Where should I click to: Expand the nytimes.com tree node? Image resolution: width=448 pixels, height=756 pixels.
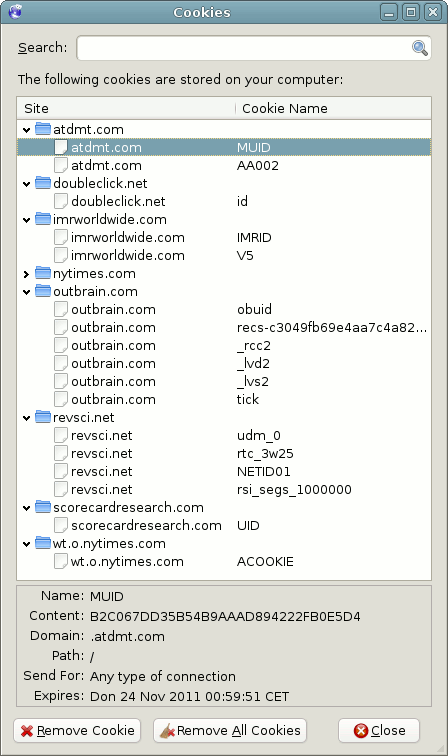pyautogui.click(x=27, y=274)
